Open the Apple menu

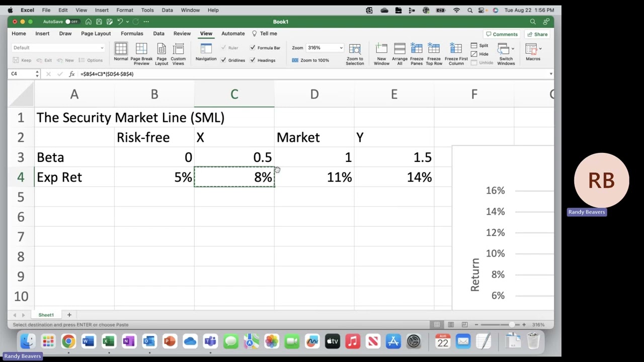coord(10,10)
